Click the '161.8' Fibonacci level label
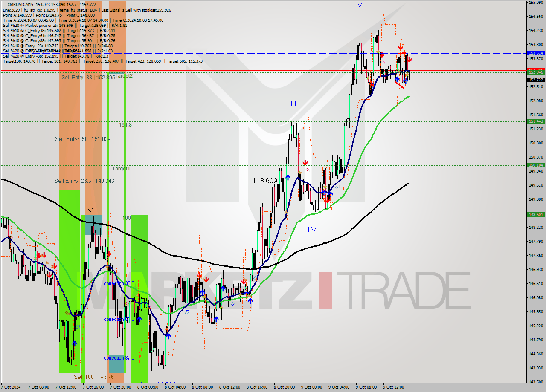546x392 pixels. point(125,125)
